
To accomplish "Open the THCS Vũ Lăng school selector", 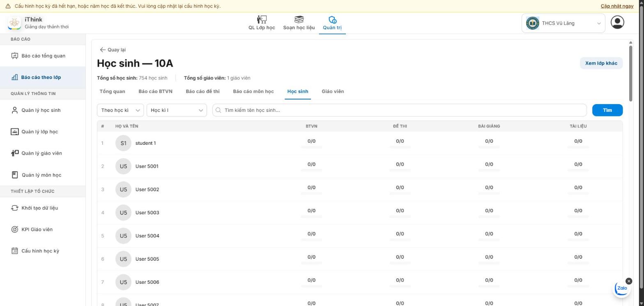I will click(x=563, y=23).
